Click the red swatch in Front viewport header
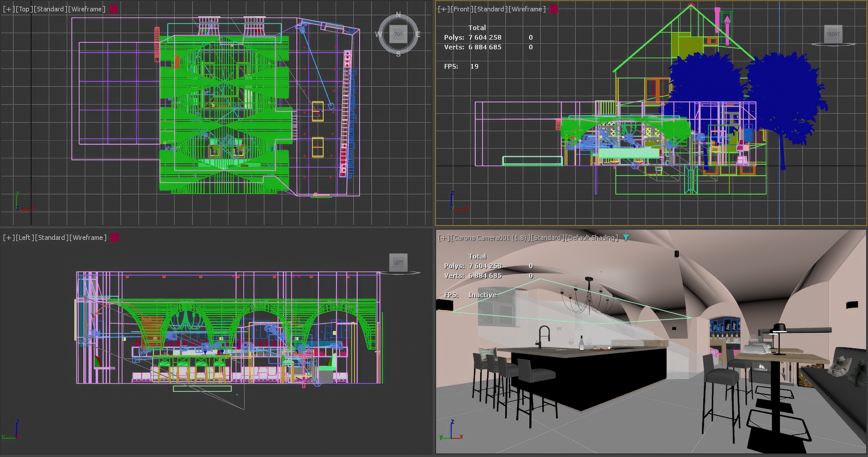 (553, 9)
